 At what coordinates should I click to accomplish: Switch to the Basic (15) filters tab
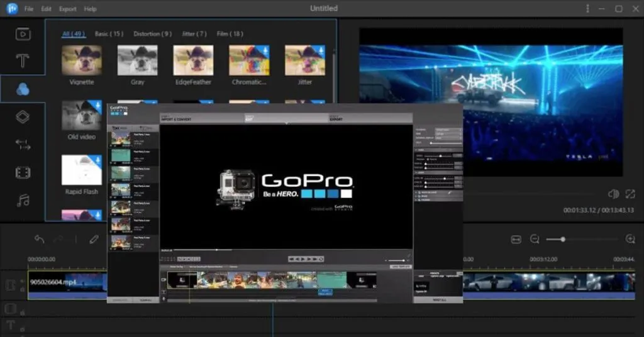tap(109, 34)
